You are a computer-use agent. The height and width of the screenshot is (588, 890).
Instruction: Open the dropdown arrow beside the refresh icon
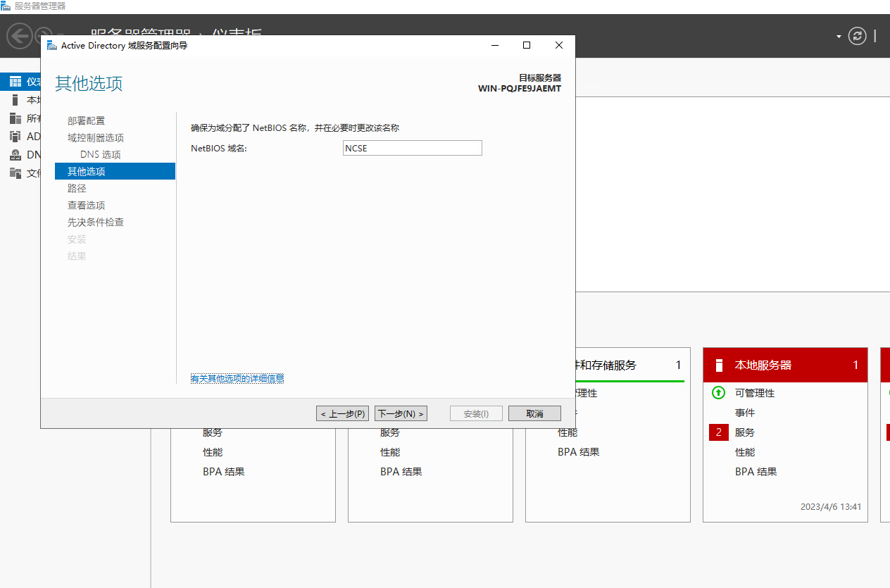(x=839, y=37)
